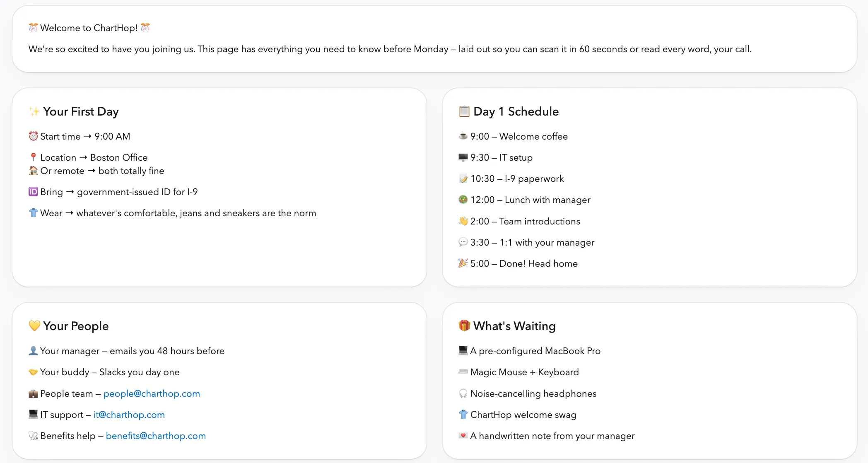This screenshot has width=868, height=463.
Task: Click the "Welcome to ChartHop!" title text
Action: click(89, 28)
